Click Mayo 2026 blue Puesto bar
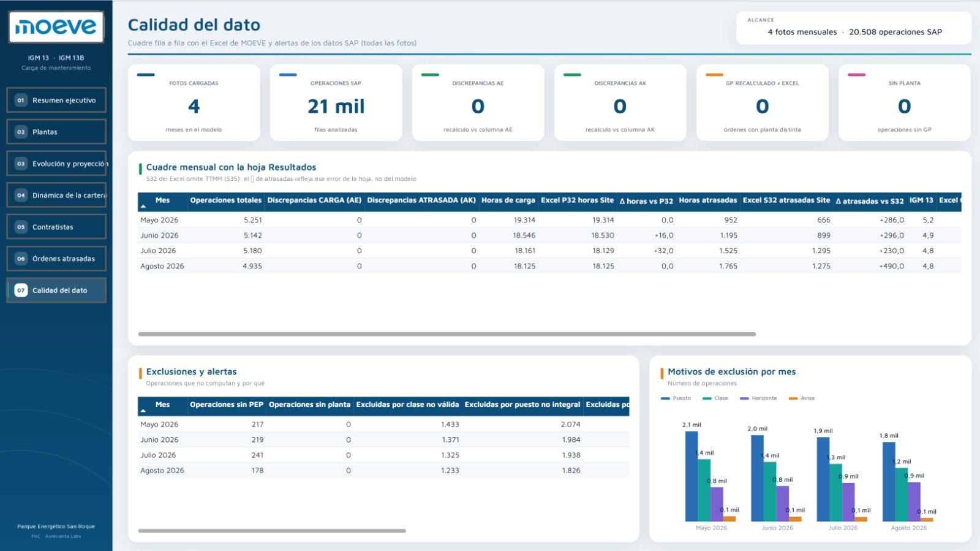Screen dimensions: 980x551 pos(691,476)
